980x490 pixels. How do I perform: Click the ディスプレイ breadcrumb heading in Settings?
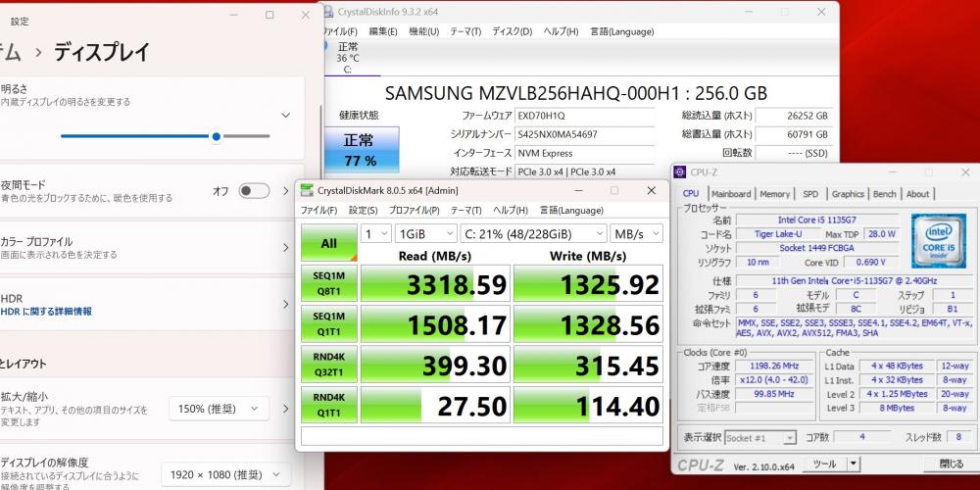pyautogui.click(x=102, y=53)
